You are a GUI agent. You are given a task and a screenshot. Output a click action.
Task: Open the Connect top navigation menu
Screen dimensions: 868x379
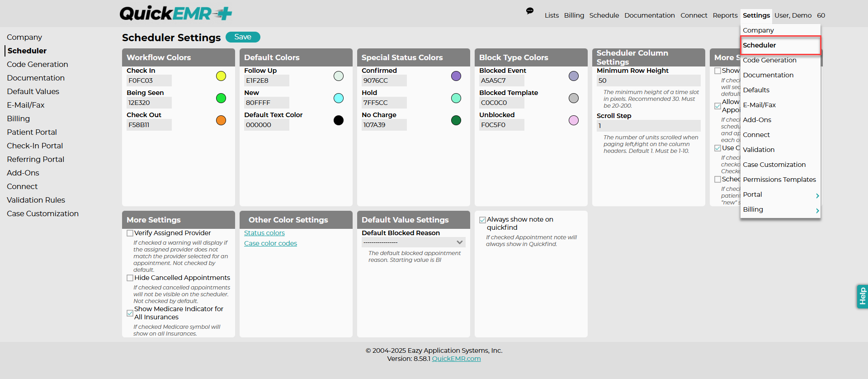(x=694, y=15)
